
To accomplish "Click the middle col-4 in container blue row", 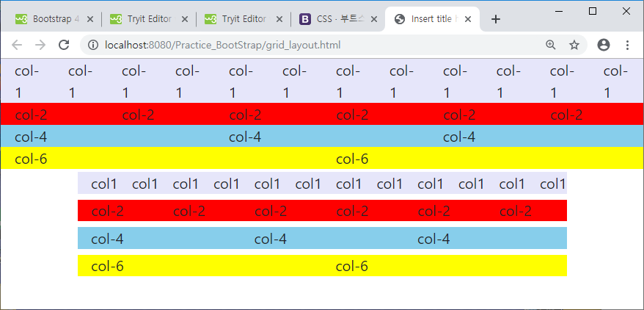I will 271,239.
